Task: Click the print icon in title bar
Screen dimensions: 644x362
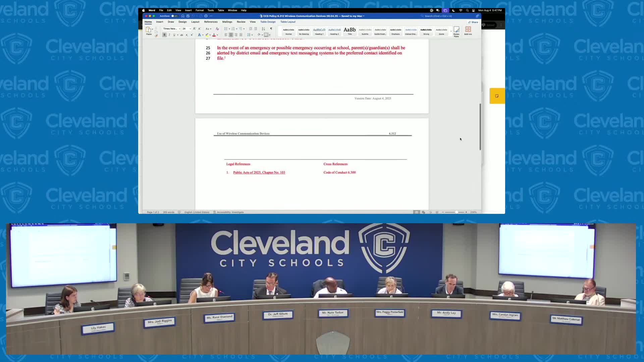Action: coord(206,16)
